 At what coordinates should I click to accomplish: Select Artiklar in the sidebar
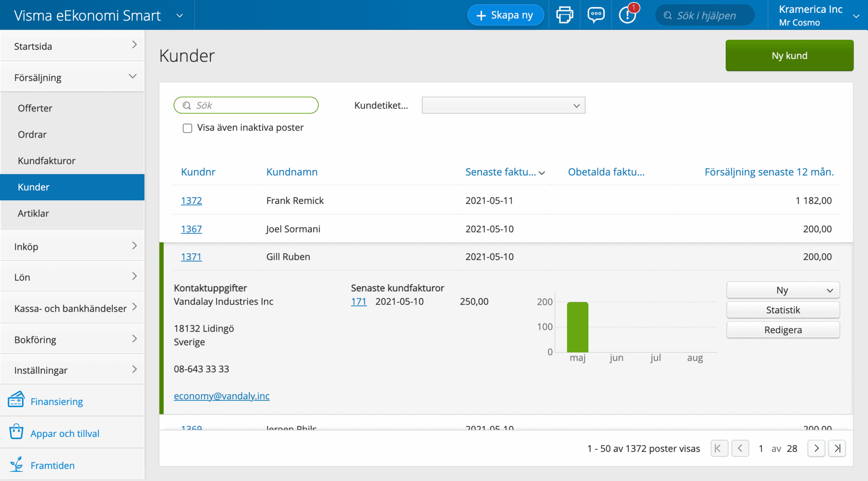[x=33, y=213]
